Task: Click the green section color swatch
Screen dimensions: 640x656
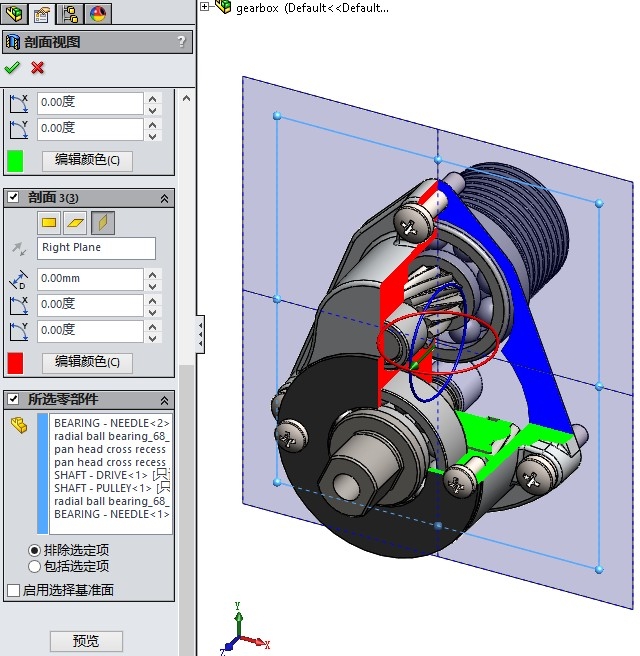Action: 15,160
